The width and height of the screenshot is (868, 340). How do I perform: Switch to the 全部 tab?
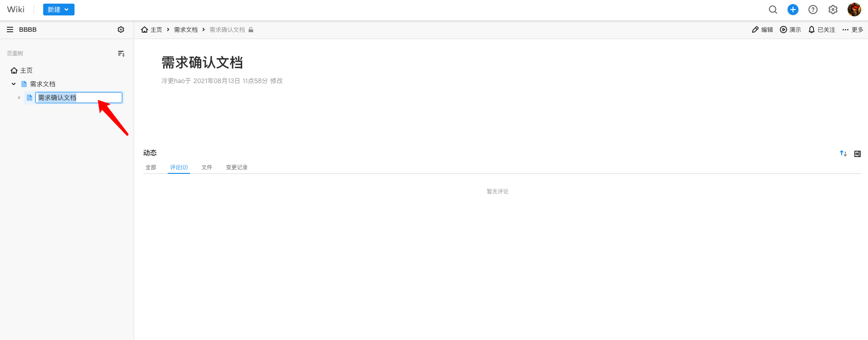click(x=150, y=168)
